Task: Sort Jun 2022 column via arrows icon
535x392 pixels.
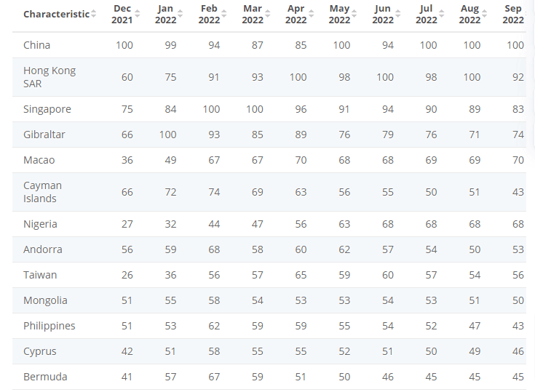Action: (x=398, y=15)
